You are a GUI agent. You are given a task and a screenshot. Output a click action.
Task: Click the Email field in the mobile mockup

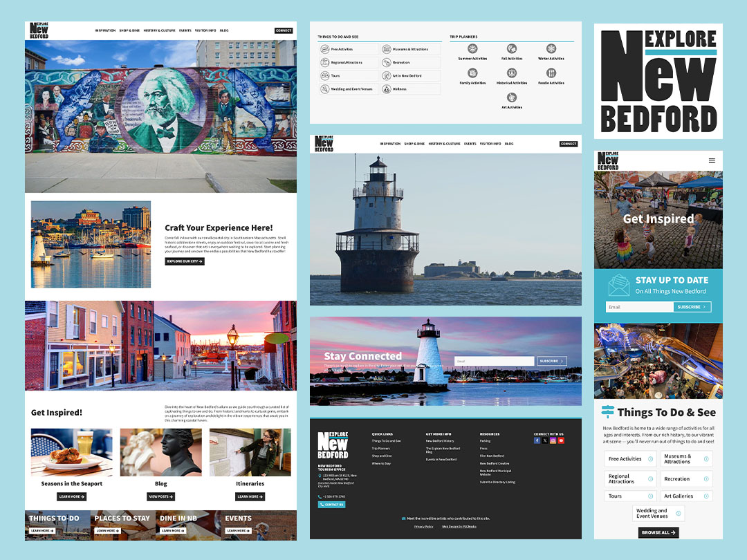pos(640,307)
